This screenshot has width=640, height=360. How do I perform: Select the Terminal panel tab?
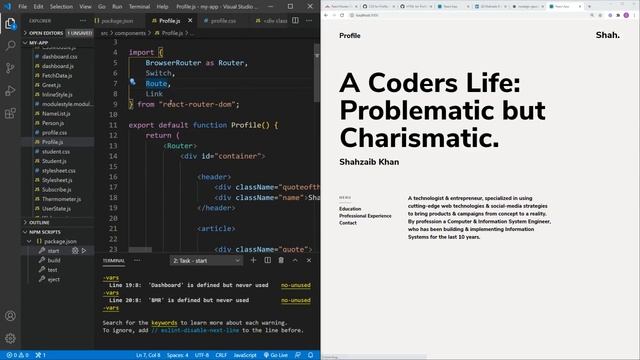click(x=114, y=260)
